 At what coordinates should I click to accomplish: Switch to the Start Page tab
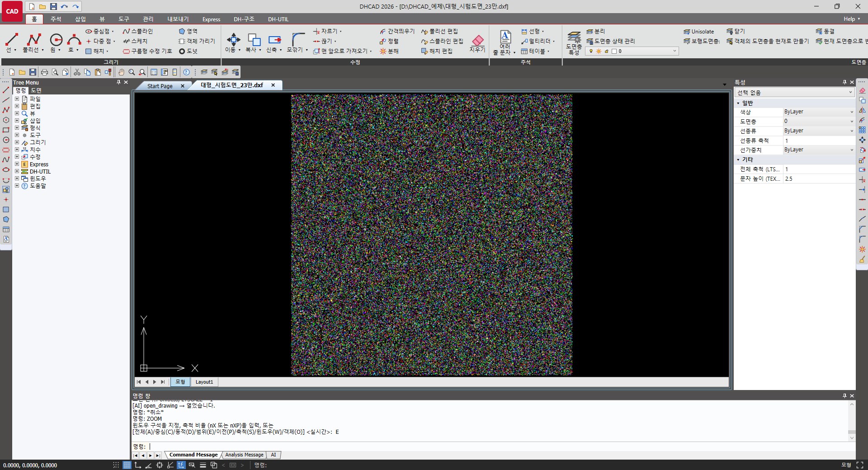click(x=160, y=86)
